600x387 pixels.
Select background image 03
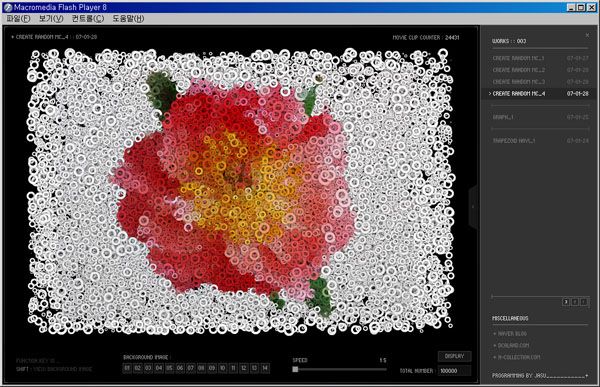click(x=148, y=368)
